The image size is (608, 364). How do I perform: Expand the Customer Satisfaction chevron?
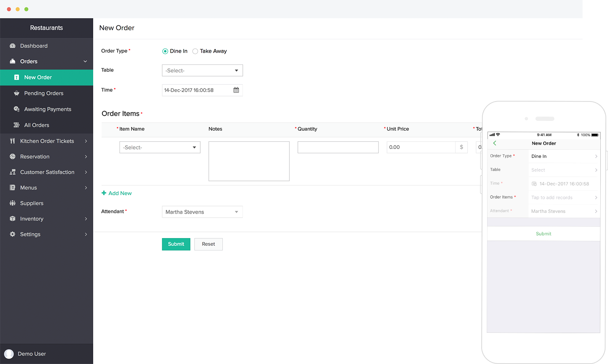click(86, 172)
